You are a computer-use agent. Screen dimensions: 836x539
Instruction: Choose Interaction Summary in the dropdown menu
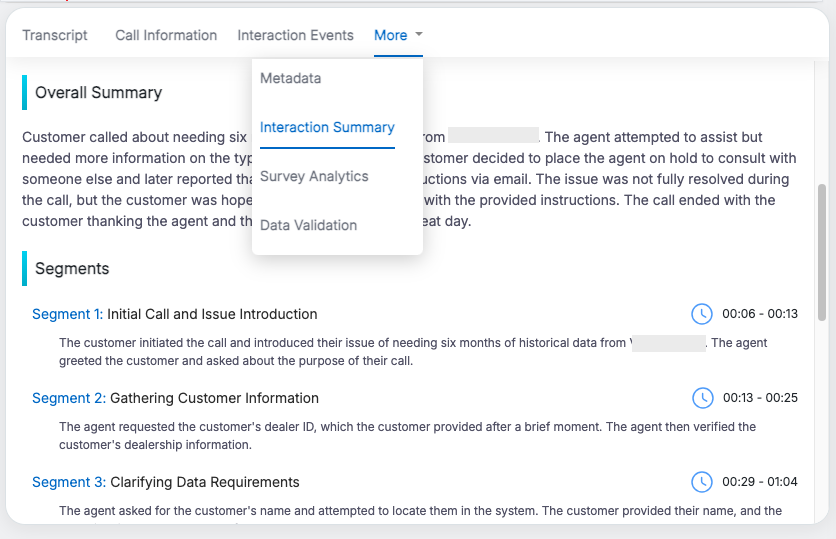coord(327,127)
